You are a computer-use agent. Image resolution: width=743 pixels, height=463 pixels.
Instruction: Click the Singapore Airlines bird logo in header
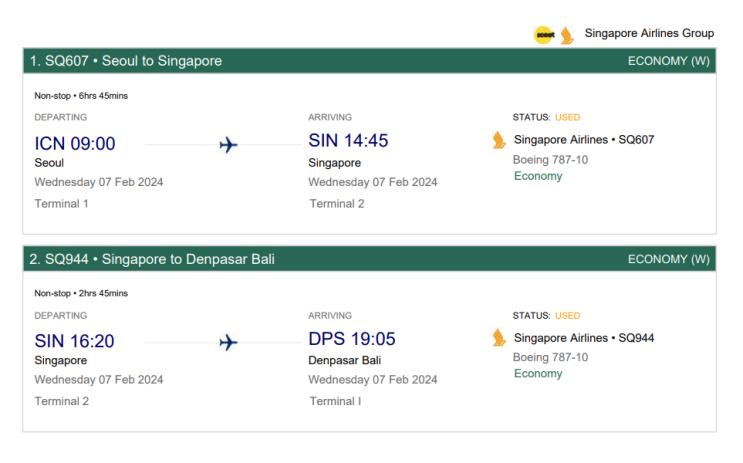click(x=567, y=35)
